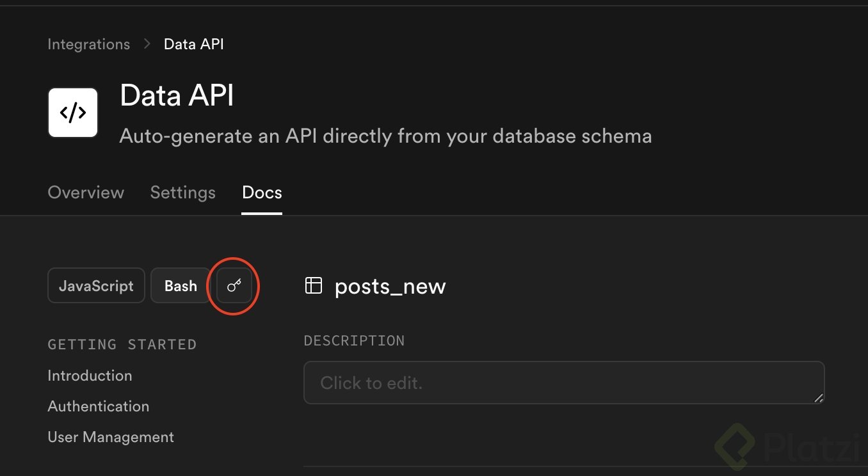868x476 pixels.
Task: Open the Overview tab
Action: (86, 193)
